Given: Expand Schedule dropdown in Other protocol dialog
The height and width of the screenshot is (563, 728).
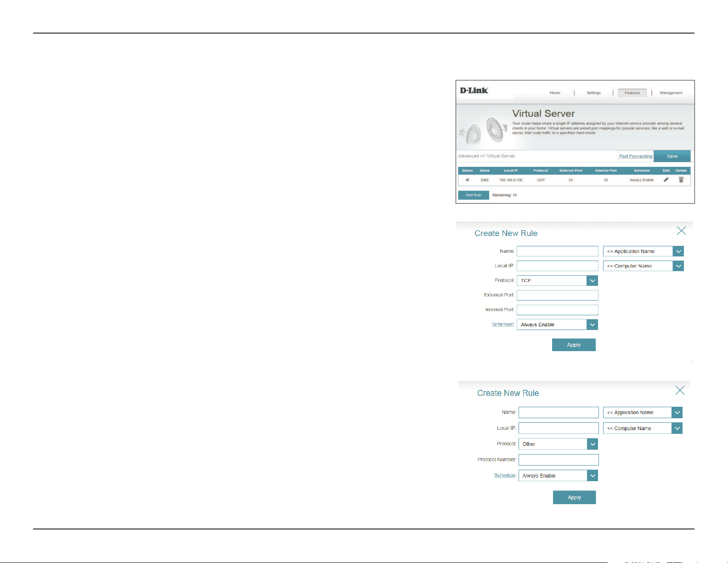Looking at the screenshot, I should click(x=558, y=476).
